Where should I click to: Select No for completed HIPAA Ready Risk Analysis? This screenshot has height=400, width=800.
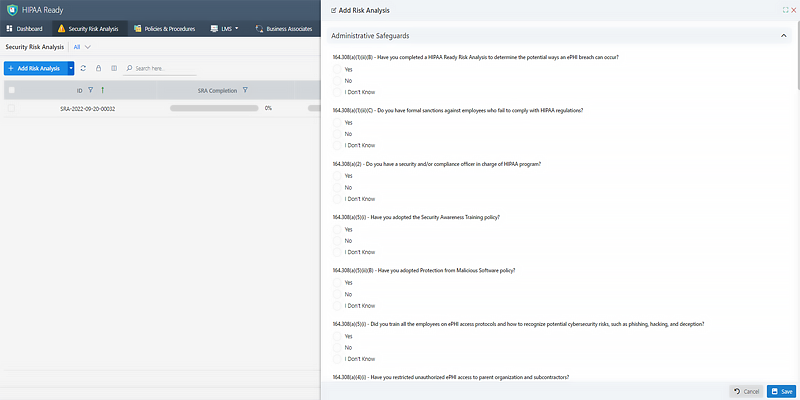pyautogui.click(x=337, y=81)
